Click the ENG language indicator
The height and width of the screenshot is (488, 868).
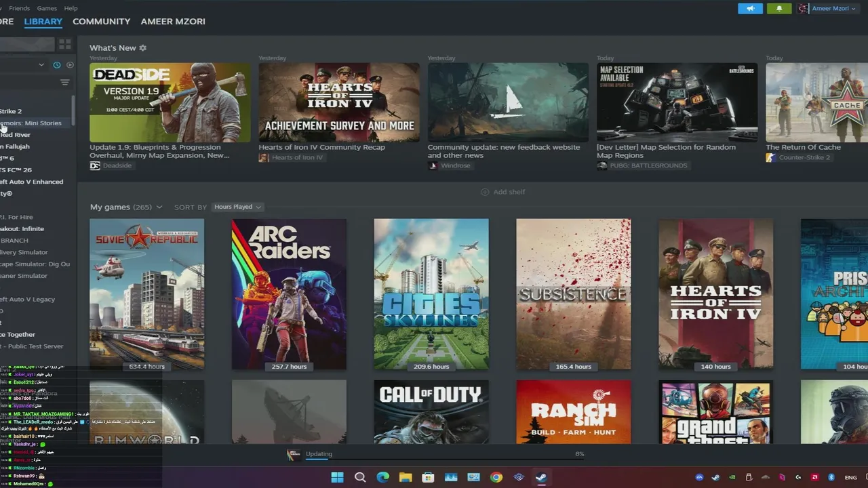click(x=850, y=477)
